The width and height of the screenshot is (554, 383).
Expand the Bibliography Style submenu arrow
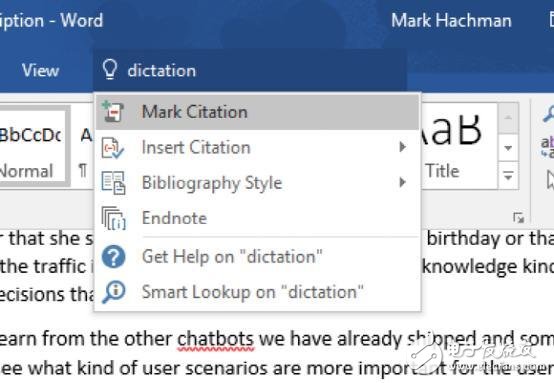(x=402, y=182)
